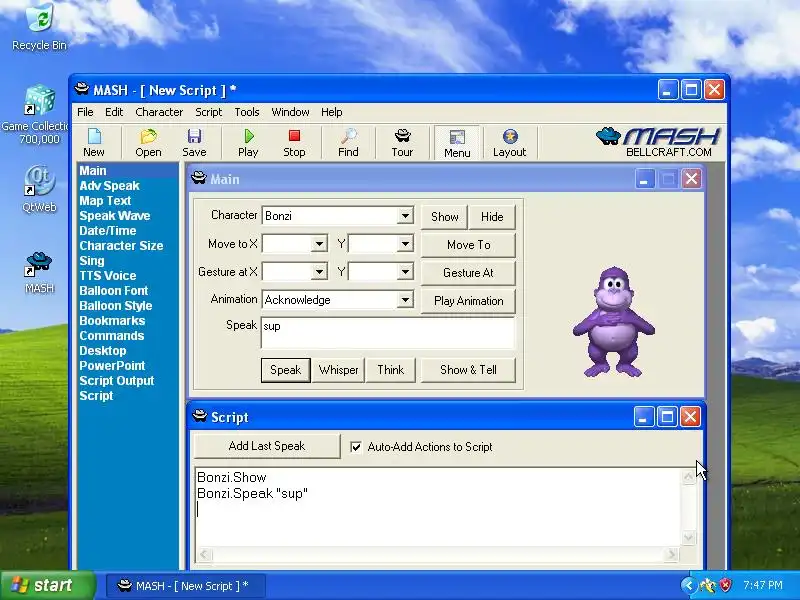The image size is (800, 600).
Task: Open the Move to X dropdown
Action: click(319, 244)
